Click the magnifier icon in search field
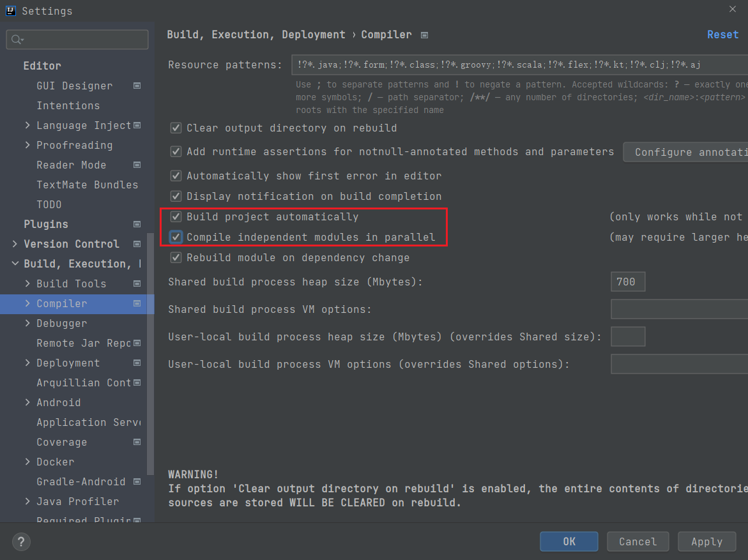Screen dimensions: 748x560 pyautogui.click(x=15, y=40)
